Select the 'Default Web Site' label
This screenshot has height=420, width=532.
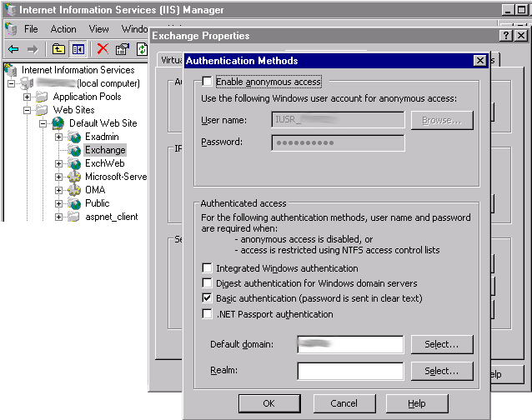click(x=103, y=123)
